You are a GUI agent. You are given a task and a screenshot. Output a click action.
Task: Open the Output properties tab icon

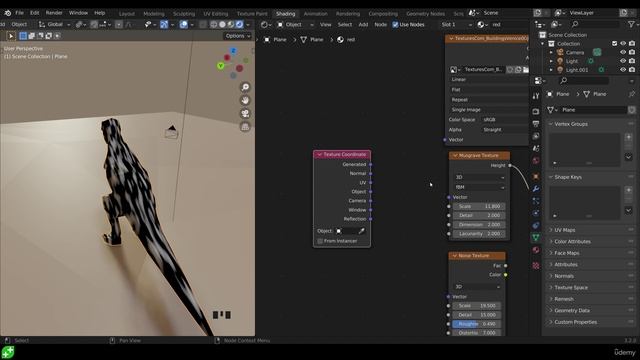(536, 124)
